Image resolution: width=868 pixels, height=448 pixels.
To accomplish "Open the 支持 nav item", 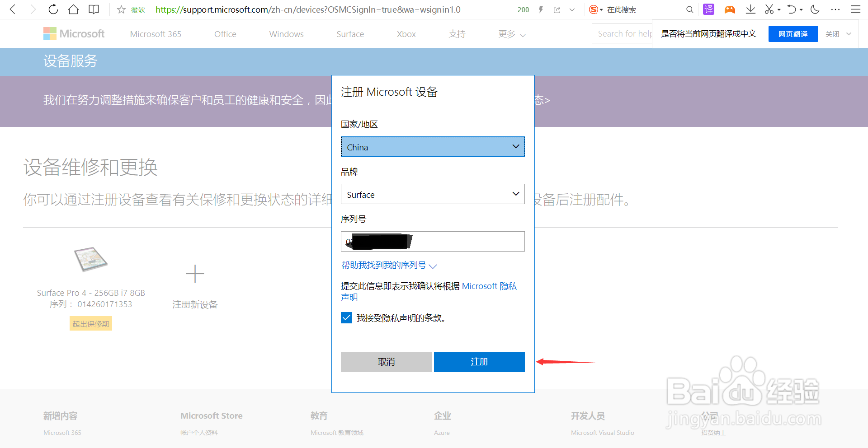I will point(457,34).
